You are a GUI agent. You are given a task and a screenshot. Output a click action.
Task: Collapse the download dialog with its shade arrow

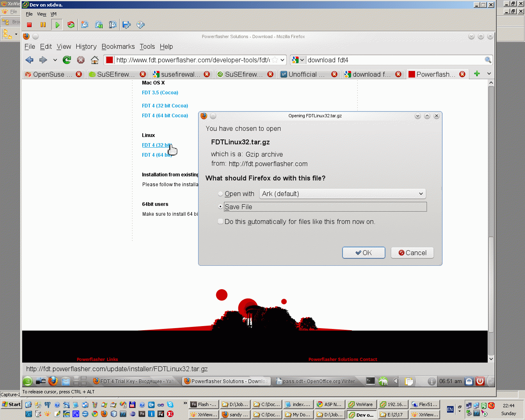(418, 116)
